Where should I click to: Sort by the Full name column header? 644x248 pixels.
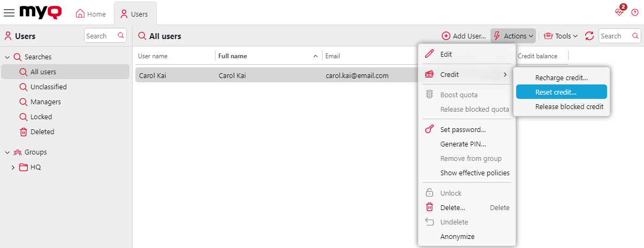pyautogui.click(x=233, y=56)
